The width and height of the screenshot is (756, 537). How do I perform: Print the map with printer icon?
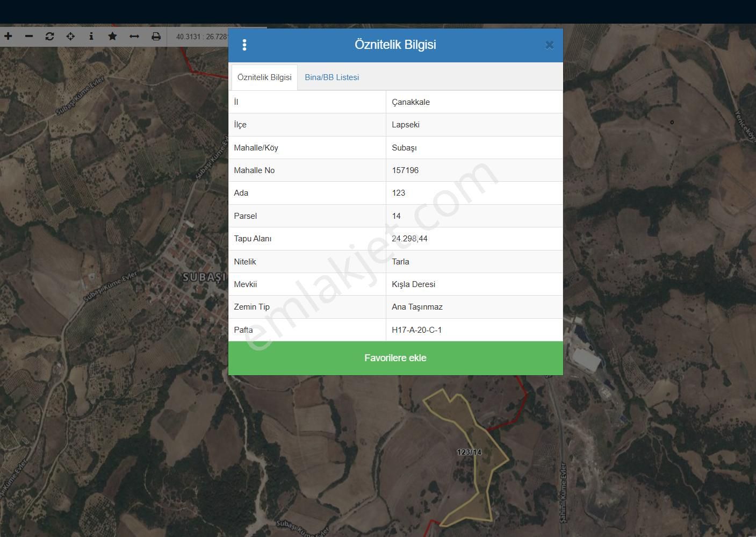(x=156, y=36)
